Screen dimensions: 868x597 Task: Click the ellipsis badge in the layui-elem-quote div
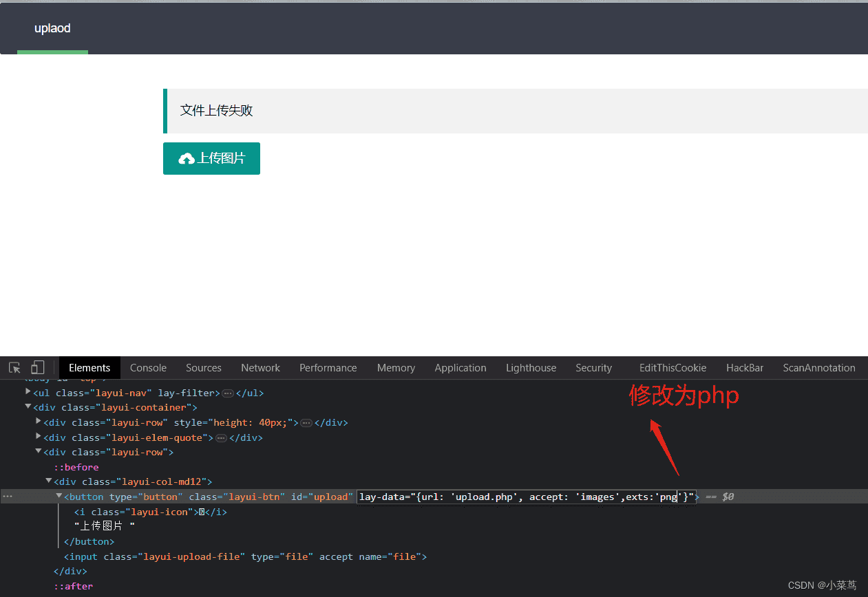click(x=221, y=438)
